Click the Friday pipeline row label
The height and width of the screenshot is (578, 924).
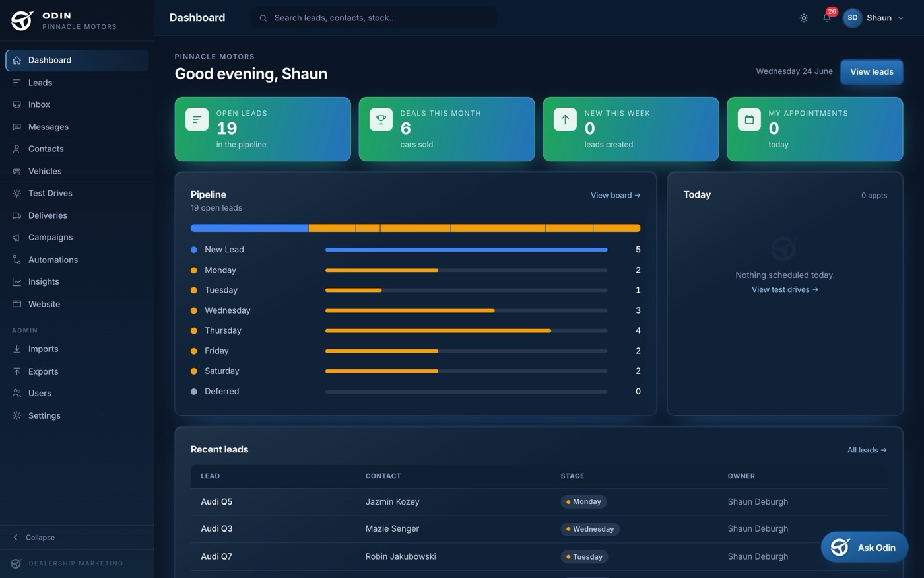click(216, 351)
